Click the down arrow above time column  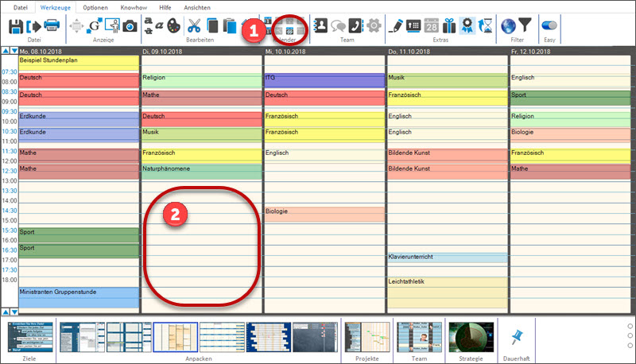point(14,51)
